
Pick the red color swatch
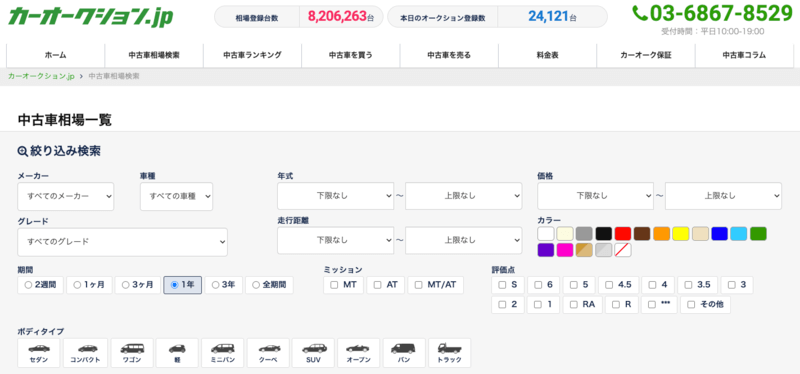[623, 234]
